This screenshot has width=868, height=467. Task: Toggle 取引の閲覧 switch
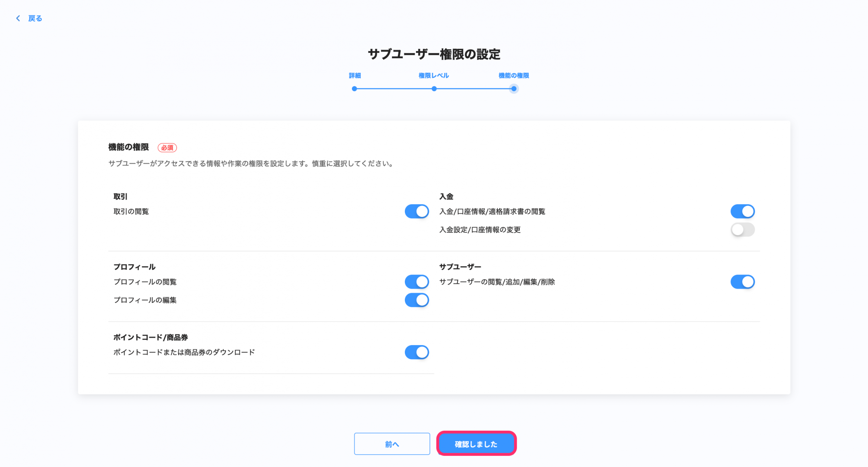tap(417, 211)
